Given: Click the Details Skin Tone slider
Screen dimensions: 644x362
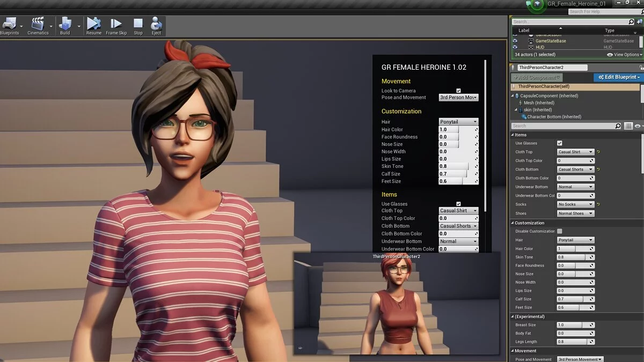Looking at the screenshot, I should tap(575, 257).
